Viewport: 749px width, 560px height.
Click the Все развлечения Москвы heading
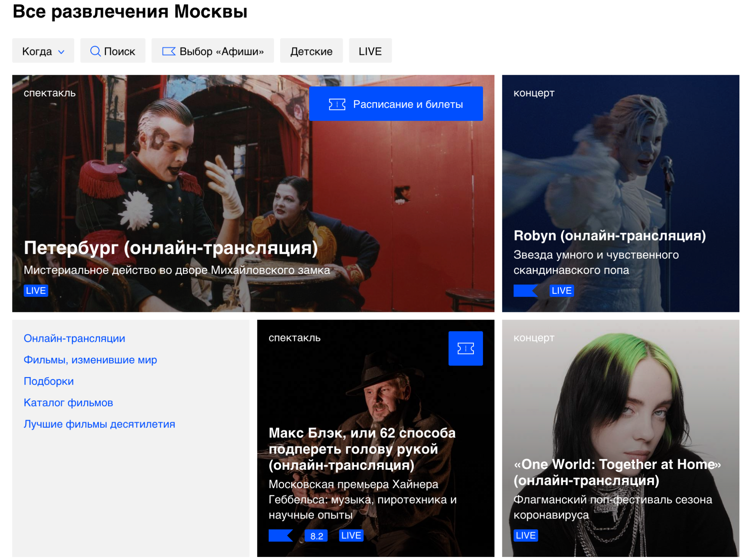pos(130,11)
